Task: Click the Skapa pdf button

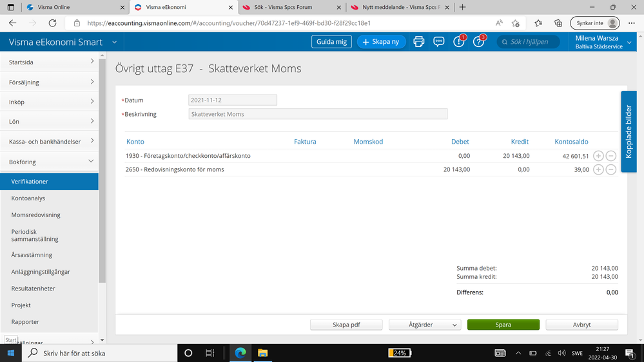Action: point(346,325)
